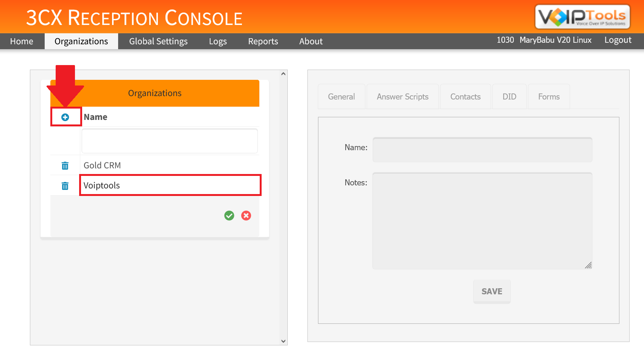Click the add new organization plus icon

pos(65,117)
